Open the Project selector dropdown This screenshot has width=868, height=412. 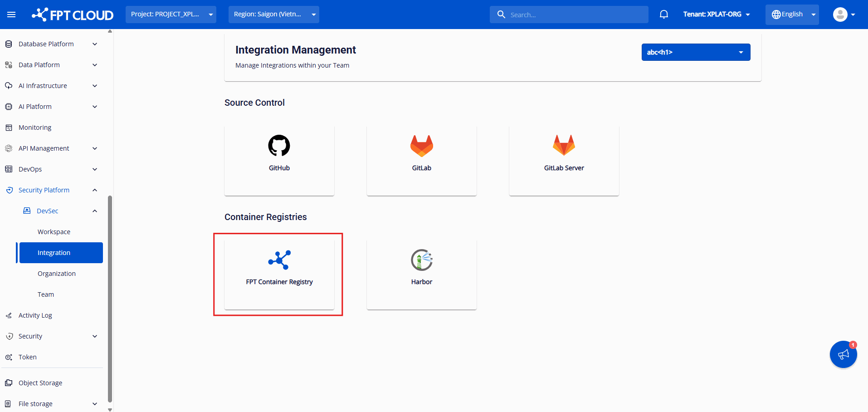[x=171, y=15]
